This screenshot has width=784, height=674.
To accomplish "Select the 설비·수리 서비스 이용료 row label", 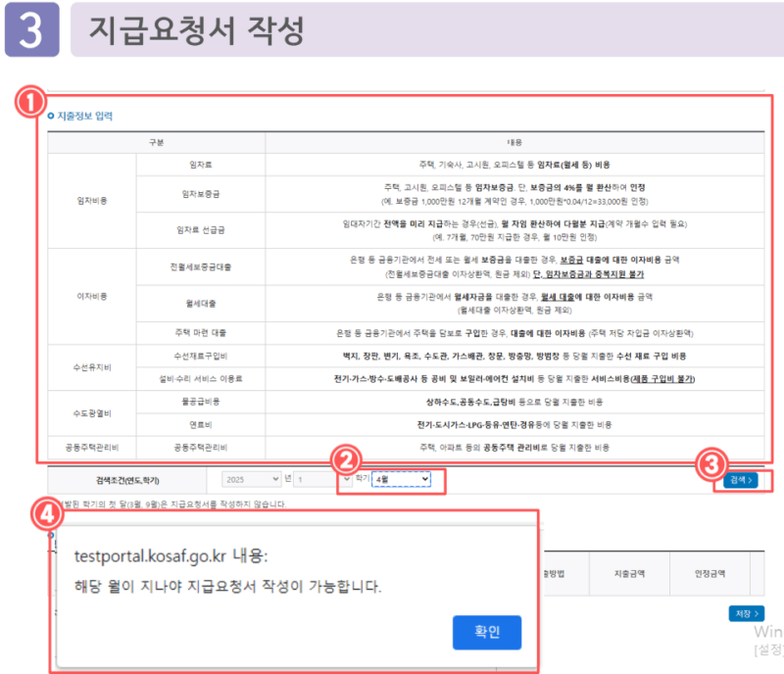I will click(x=201, y=379).
